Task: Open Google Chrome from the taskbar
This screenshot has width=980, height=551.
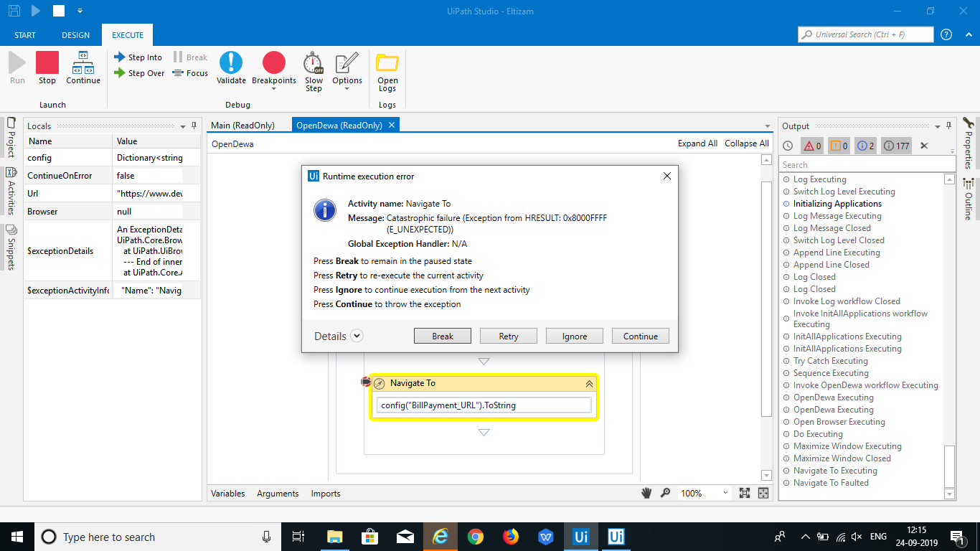Action: point(475,537)
